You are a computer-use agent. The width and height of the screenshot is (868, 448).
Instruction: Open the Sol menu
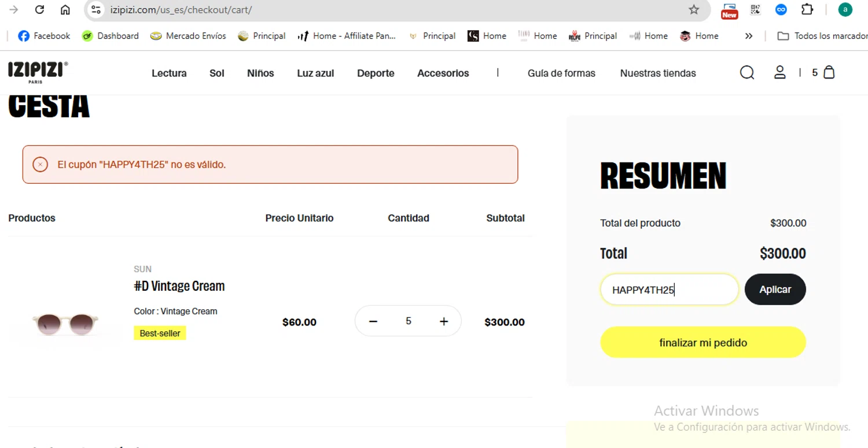(x=217, y=73)
